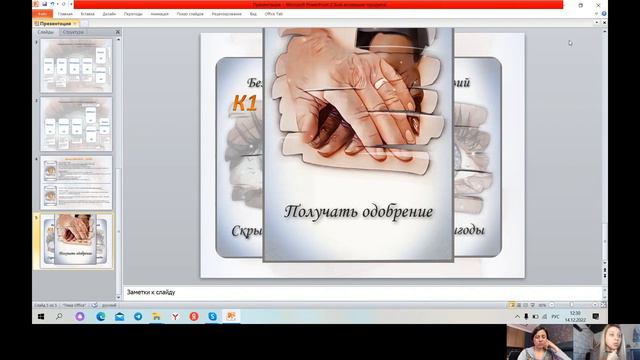Close the slides thumbnail pane

click(x=118, y=32)
